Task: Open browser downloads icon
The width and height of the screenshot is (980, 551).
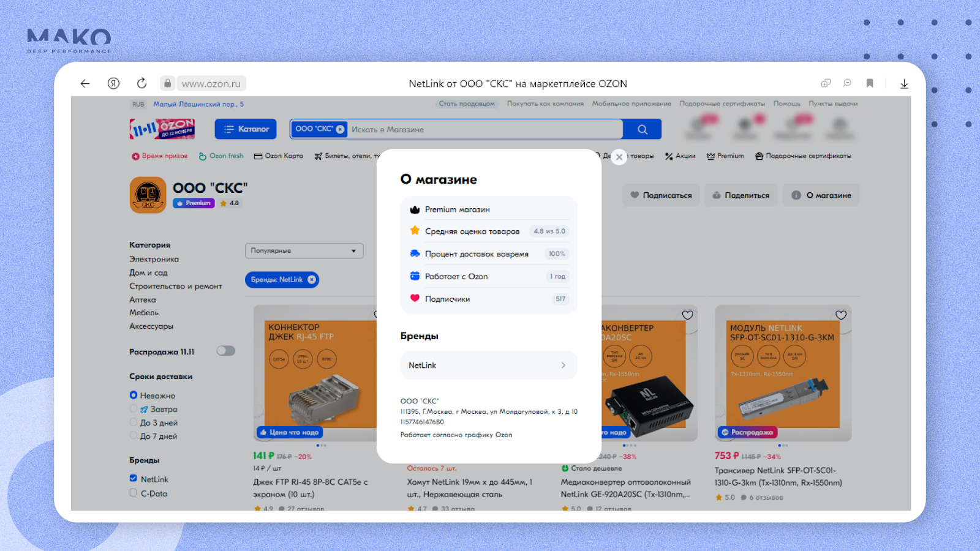Action: pos(904,84)
